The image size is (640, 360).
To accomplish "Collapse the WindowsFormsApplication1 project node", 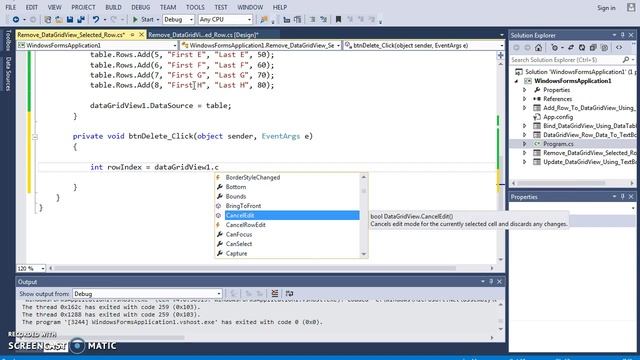I will tap(516, 81).
